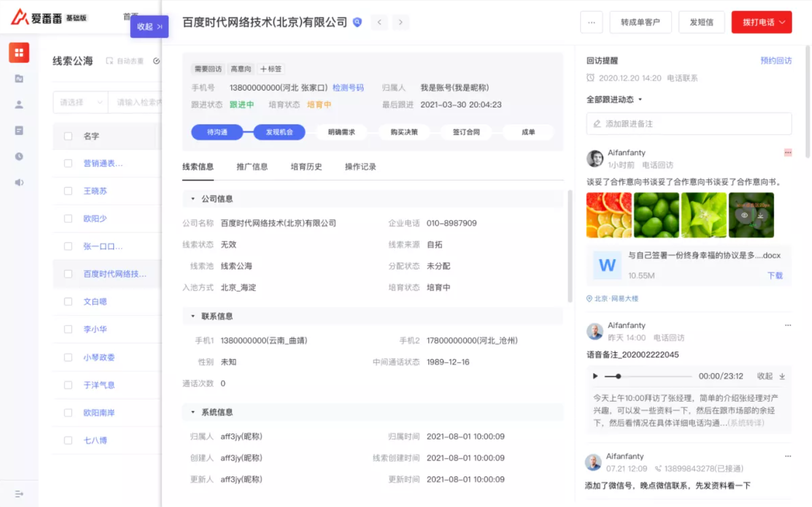Check the box for 小琴政委

pyautogui.click(x=68, y=358)
